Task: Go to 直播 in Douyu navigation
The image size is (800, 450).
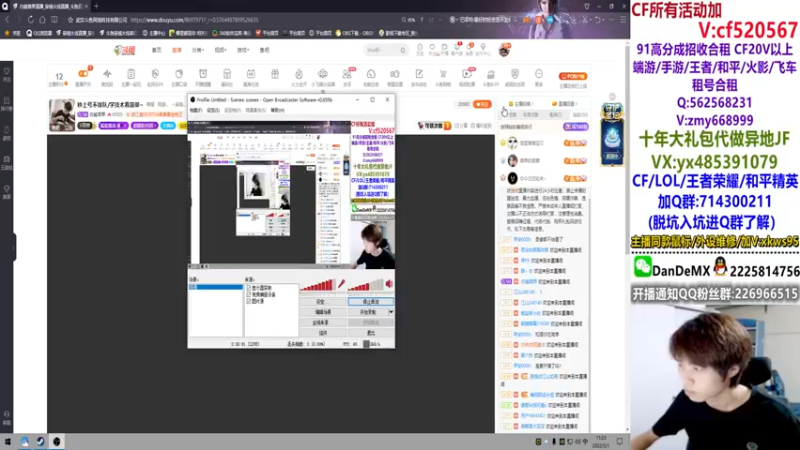Action: click(177, 50)
